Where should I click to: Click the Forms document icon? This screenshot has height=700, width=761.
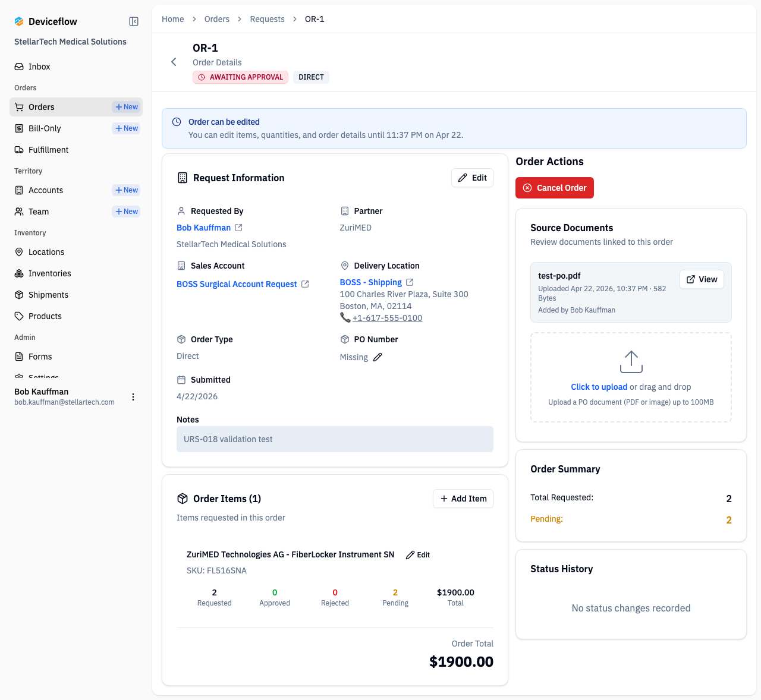[x=19, y=357]
